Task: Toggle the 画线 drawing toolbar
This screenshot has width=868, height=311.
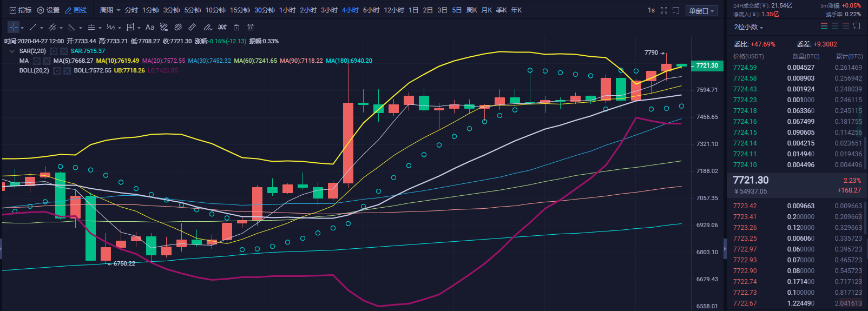Action: point(76,10)
